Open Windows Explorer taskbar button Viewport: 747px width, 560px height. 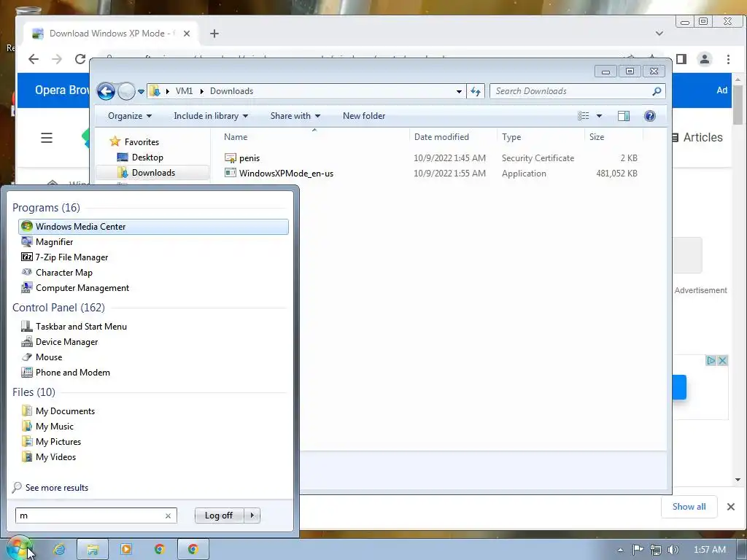[x=93, y=549]
